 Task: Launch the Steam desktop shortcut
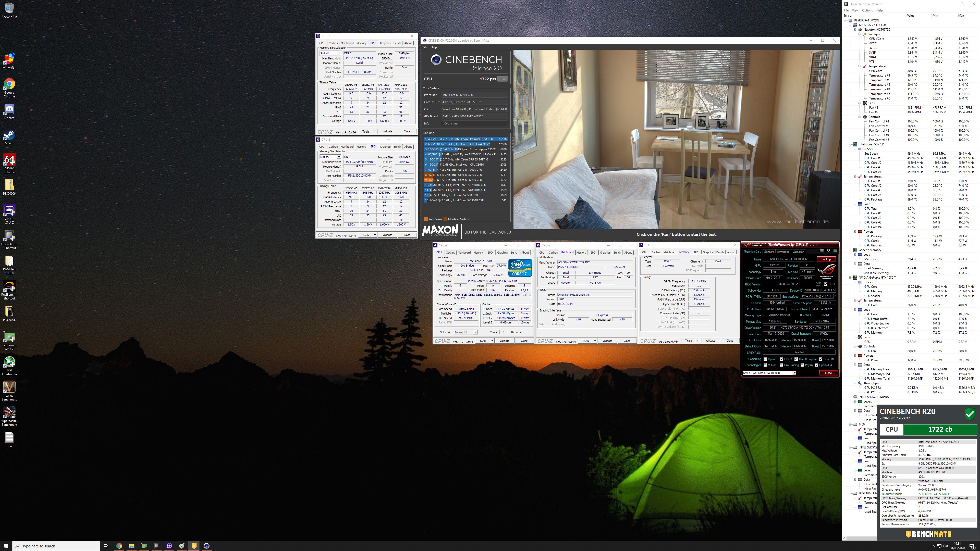pyautogui.click(x=9, y=137)
